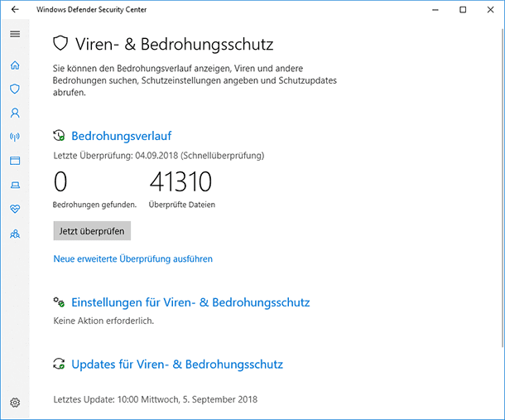The image size is (505, 420).
Task: Go back with the arrow icon
Action: (x=15, y=10)
